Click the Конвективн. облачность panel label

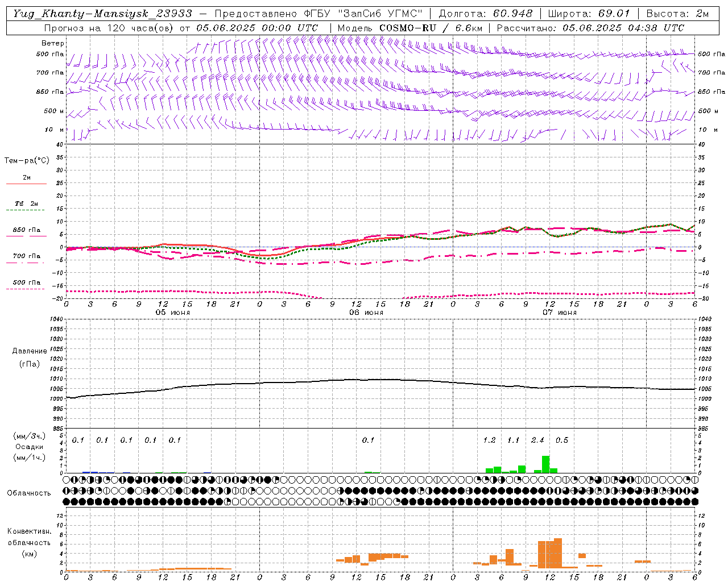point(29,537)
